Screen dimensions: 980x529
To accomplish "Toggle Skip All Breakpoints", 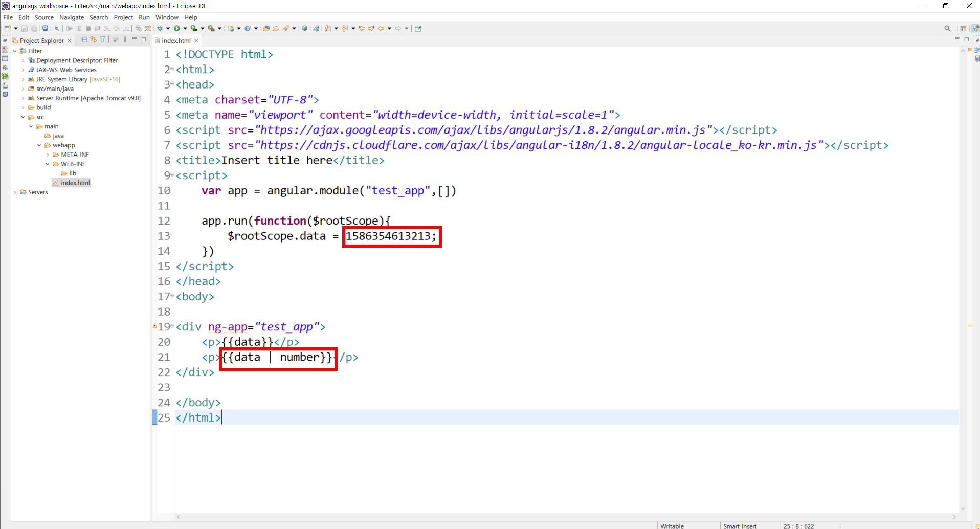I will pyautogui.click(x=57, y=28).
